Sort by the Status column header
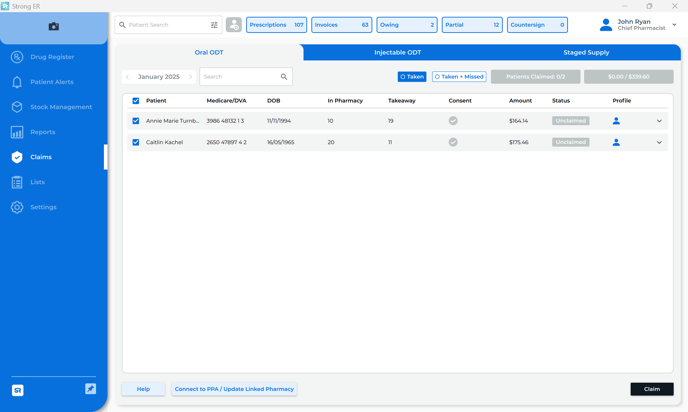Viewport: 688px width, 412px height. tap(561, 101)
